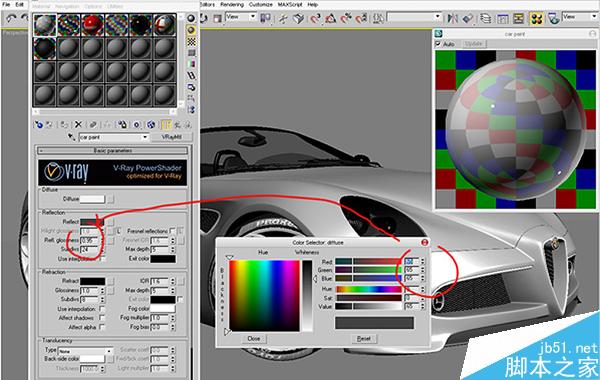
Task: Click the Angle Snap Toggle icon
Action: point(331,18)
